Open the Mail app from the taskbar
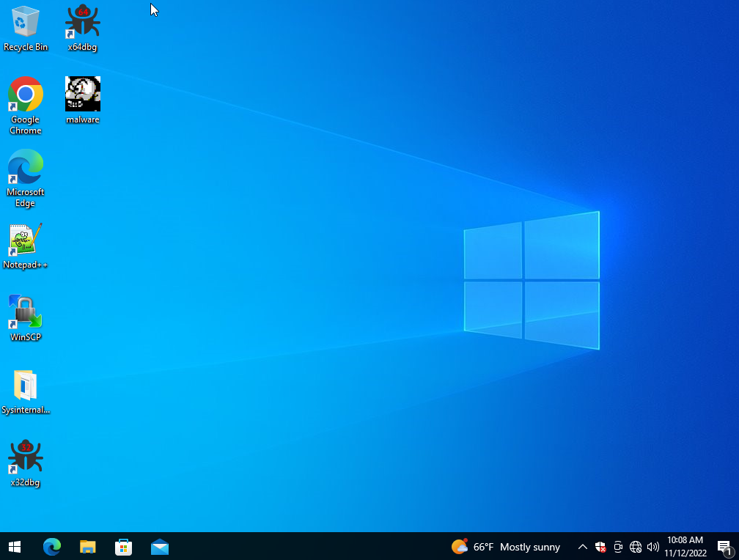739x560 pixels. point(160,547)
